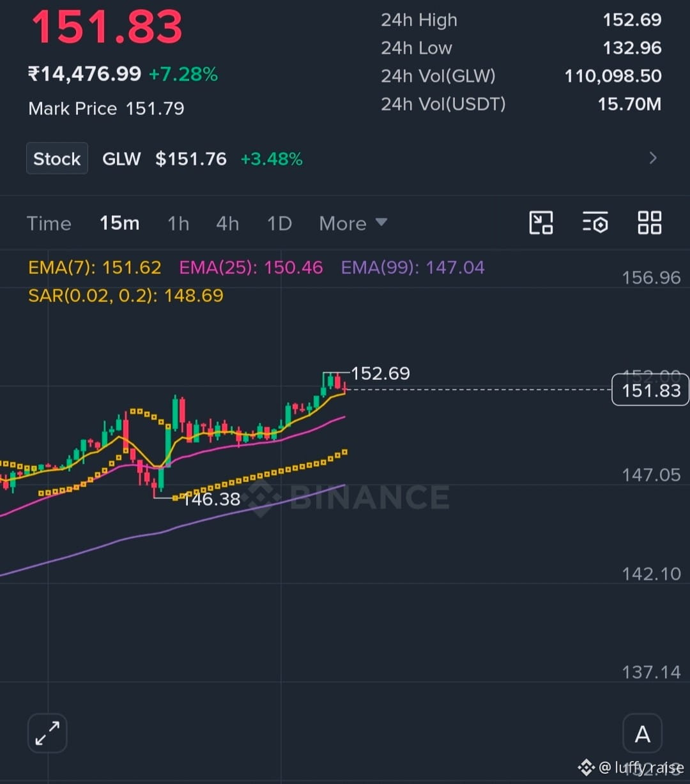Tap the Stock label badge
Image resolution: width=690 pixels, height=784 pixels.
coord(57,158)
